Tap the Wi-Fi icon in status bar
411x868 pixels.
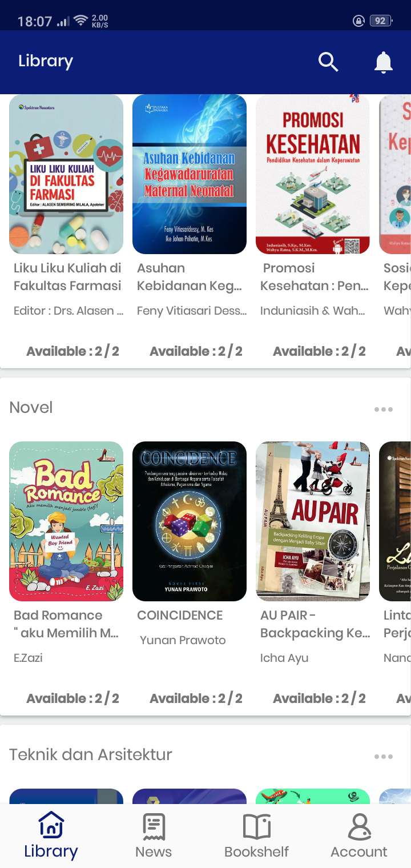[80, 21]
